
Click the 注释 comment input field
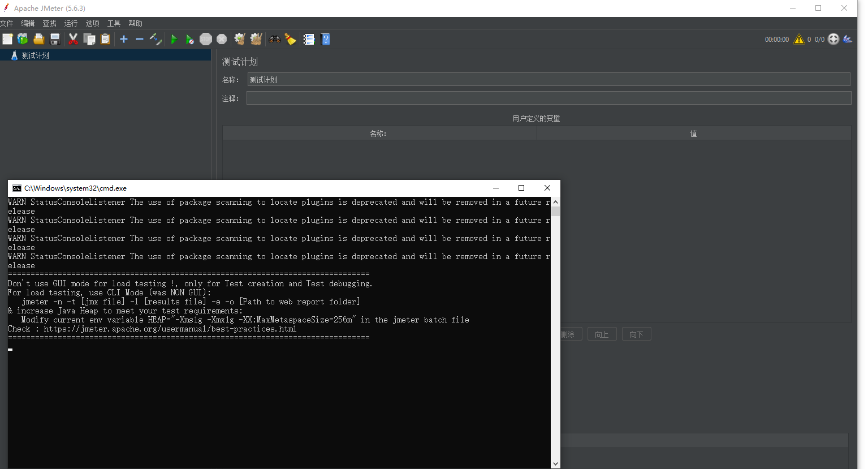tap(549, 98)
